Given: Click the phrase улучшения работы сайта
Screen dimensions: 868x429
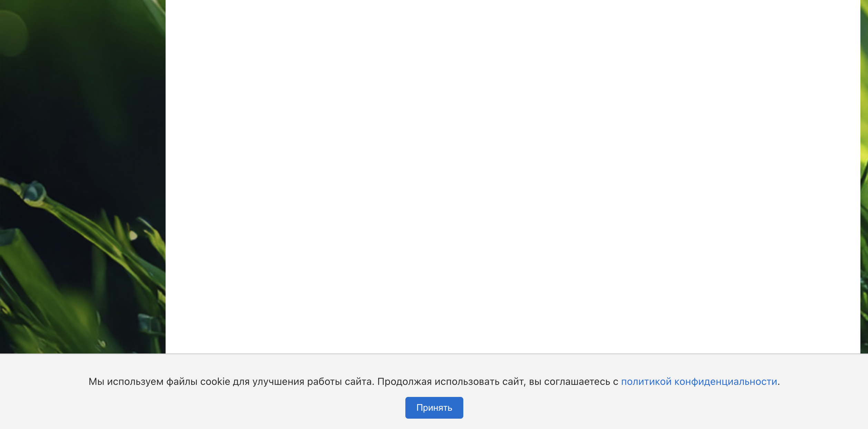Looking at the screenshot, I should pos(313,382).
